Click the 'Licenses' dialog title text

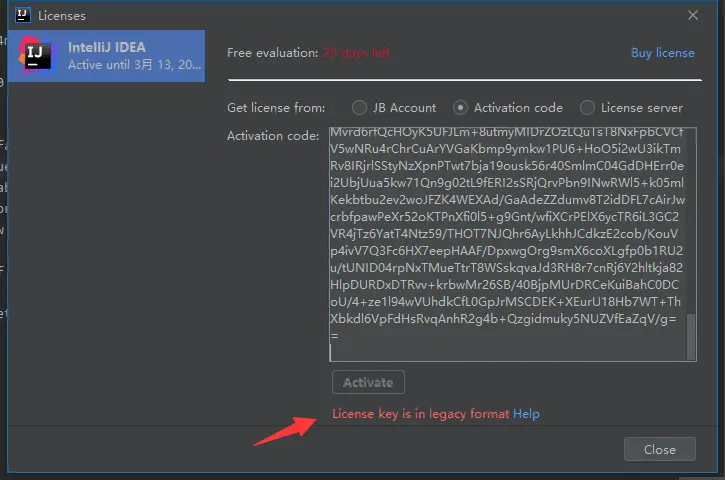[62, 16]
